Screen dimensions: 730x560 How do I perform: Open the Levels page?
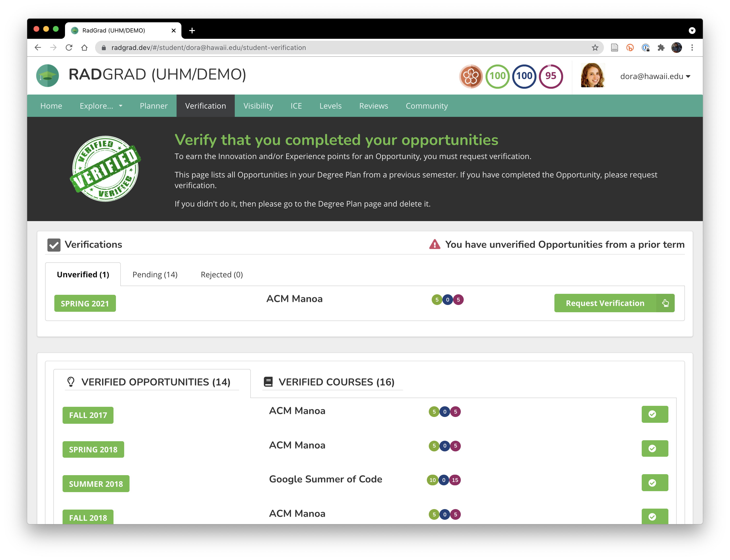[330, 106]
